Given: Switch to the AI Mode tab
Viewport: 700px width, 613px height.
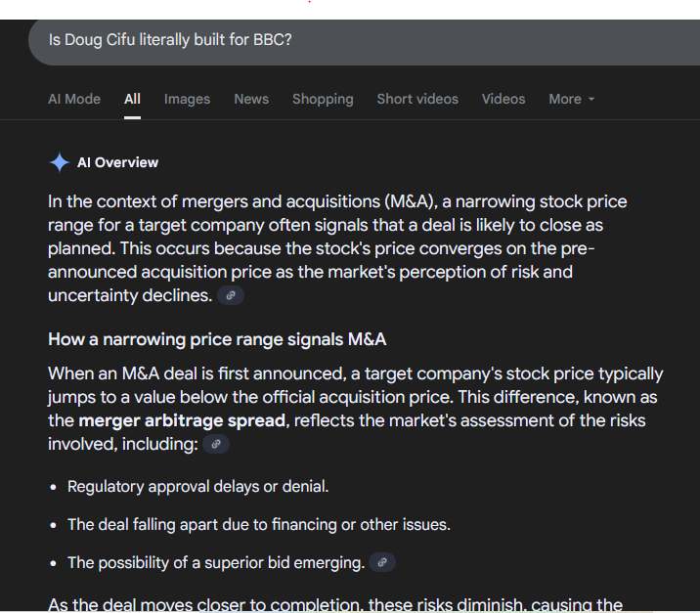Looking at the screenshot, I should click(x=74, y=99).
